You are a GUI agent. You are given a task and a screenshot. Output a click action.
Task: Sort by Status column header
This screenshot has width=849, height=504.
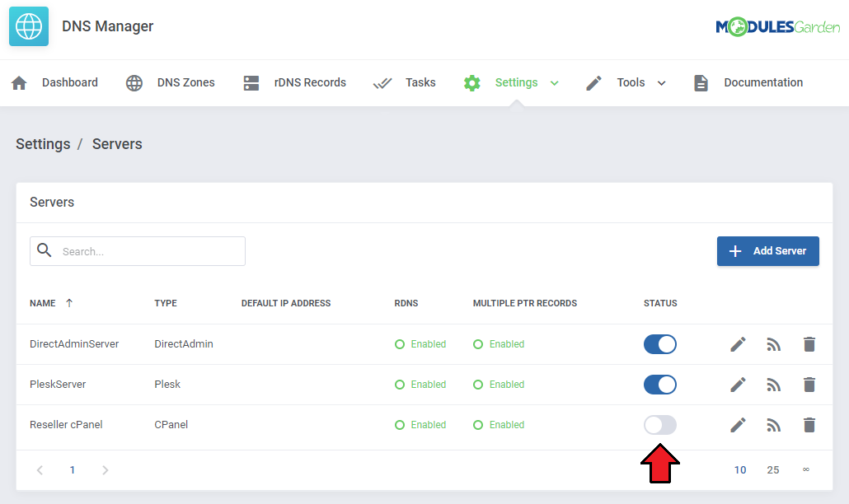pos(660,303)
